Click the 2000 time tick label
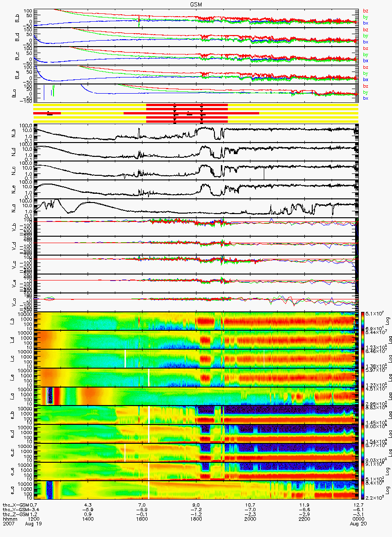Viewport: 392px width, 537px height. pos(250,519)
